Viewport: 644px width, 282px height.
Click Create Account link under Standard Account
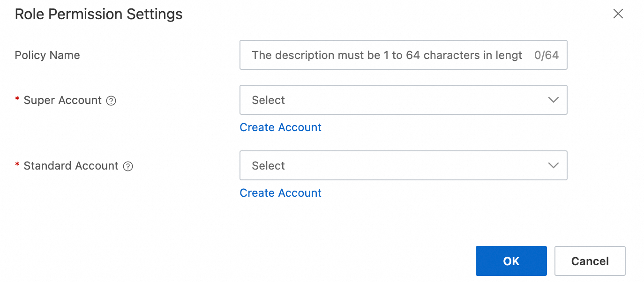tap(280, 193)
